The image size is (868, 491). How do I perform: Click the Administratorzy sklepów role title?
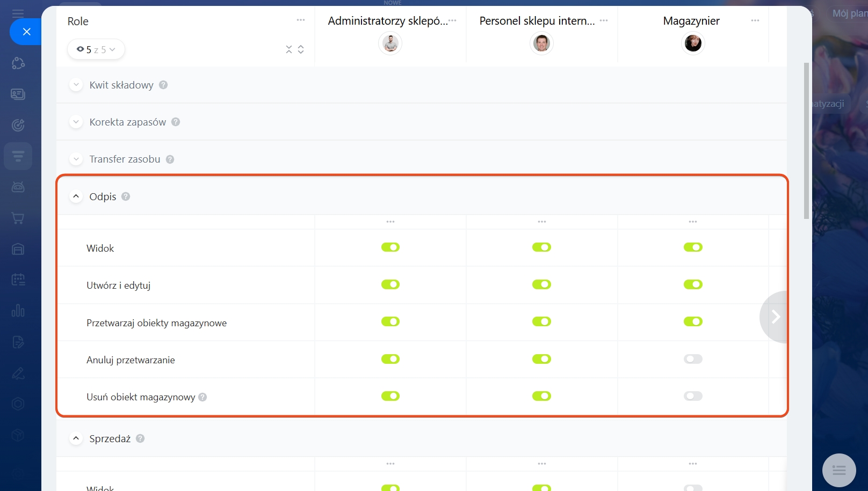tap(387, 21)
